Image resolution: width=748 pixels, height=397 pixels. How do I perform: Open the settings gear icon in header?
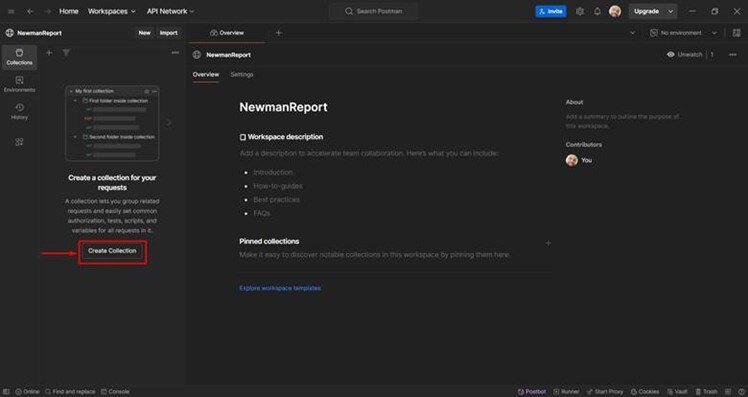click(580, 11)
